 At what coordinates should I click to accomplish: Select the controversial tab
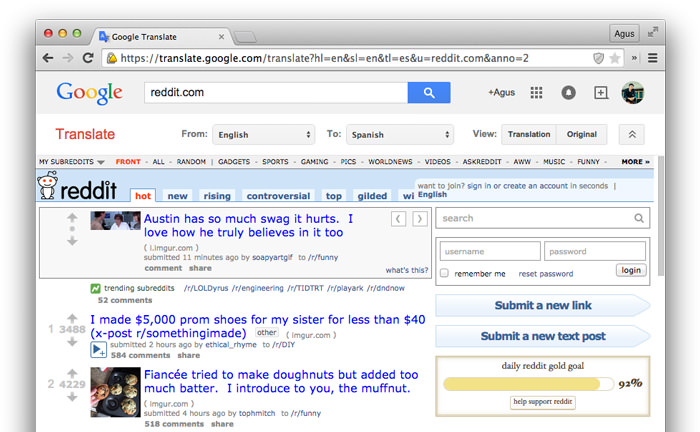[x=278, y=195]
